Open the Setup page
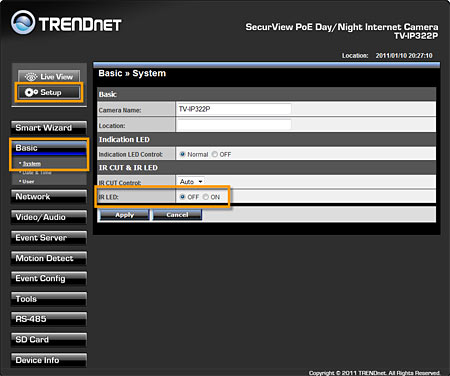 49,92
